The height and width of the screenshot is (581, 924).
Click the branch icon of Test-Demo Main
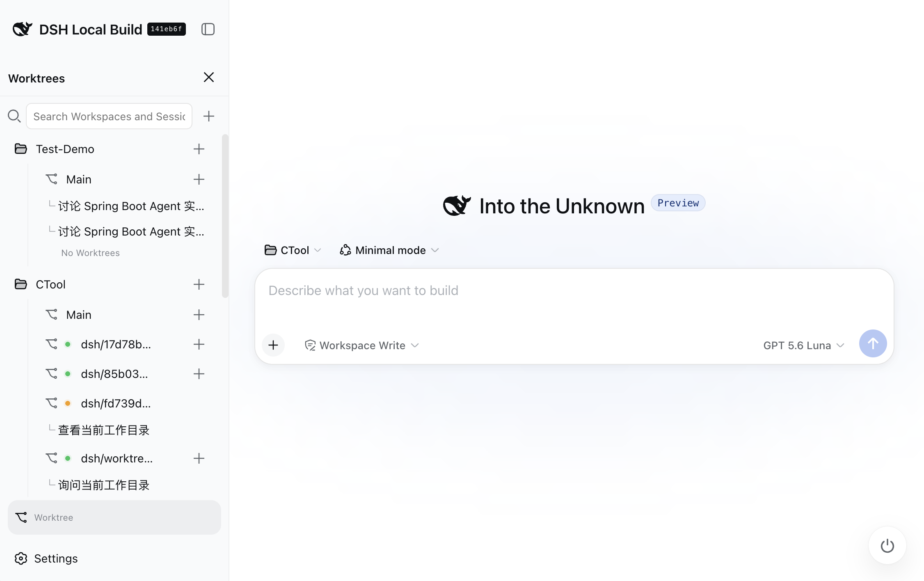[51, 179]
